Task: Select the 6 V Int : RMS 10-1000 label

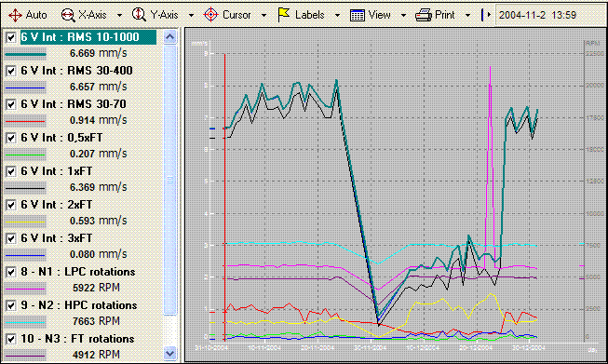Action: click(88, 37)
